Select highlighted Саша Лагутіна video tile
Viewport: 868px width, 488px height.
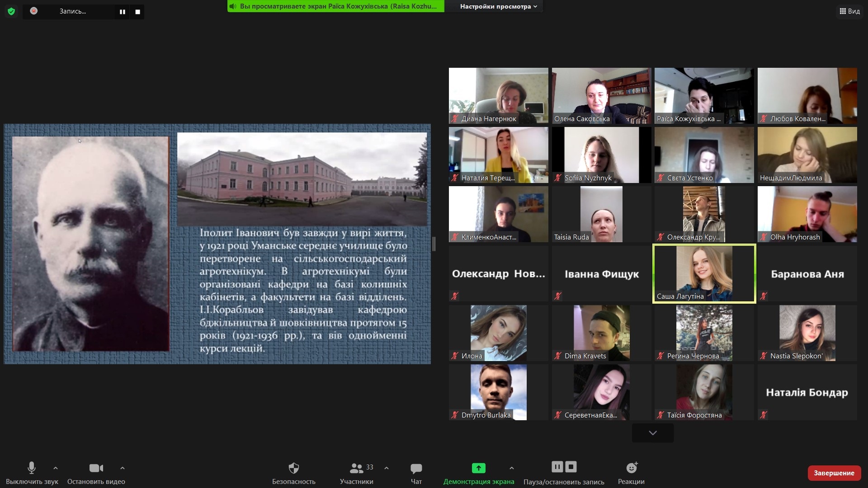point(704,274)
